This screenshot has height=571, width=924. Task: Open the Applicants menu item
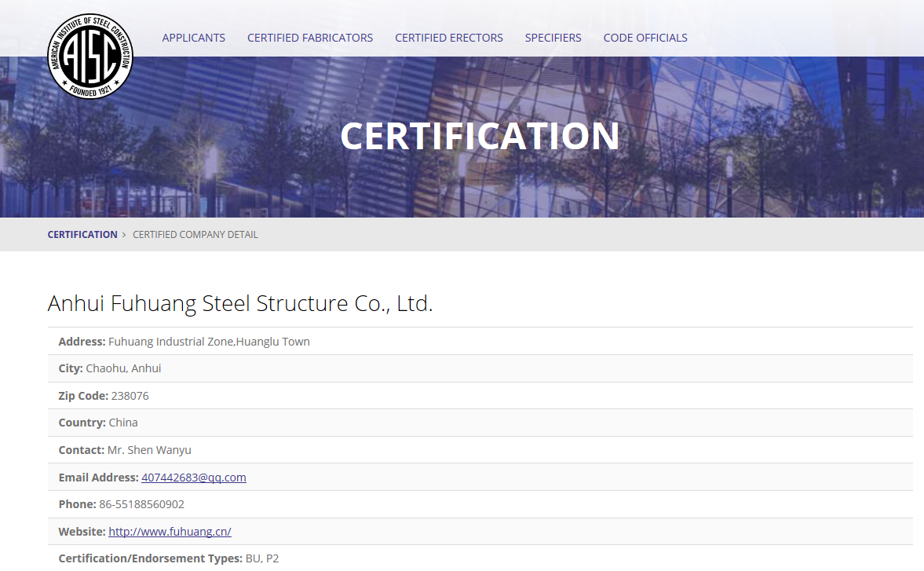point(193,38)
